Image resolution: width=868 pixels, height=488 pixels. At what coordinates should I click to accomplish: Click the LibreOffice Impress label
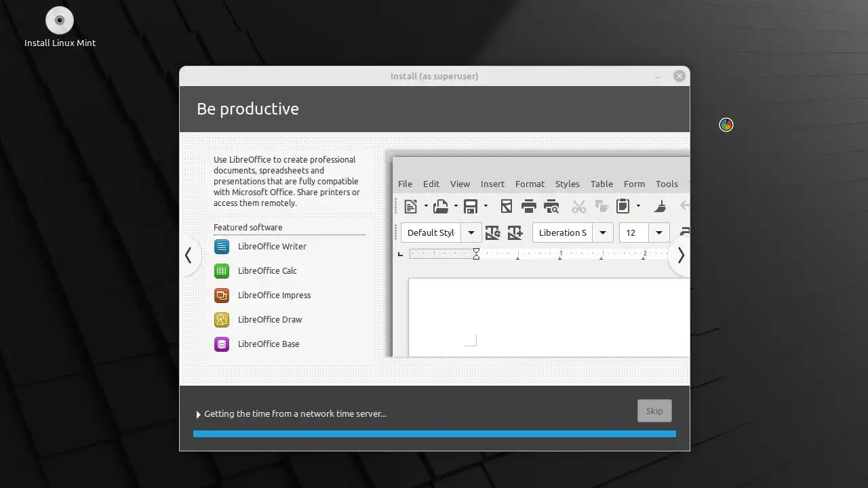pyautogui.click(x=274, y=296)
